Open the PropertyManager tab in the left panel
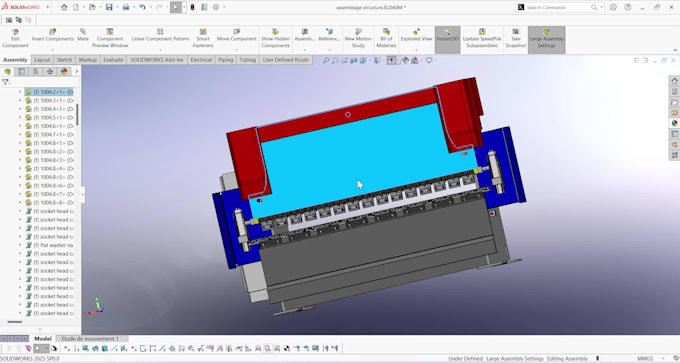 (21, 72)
